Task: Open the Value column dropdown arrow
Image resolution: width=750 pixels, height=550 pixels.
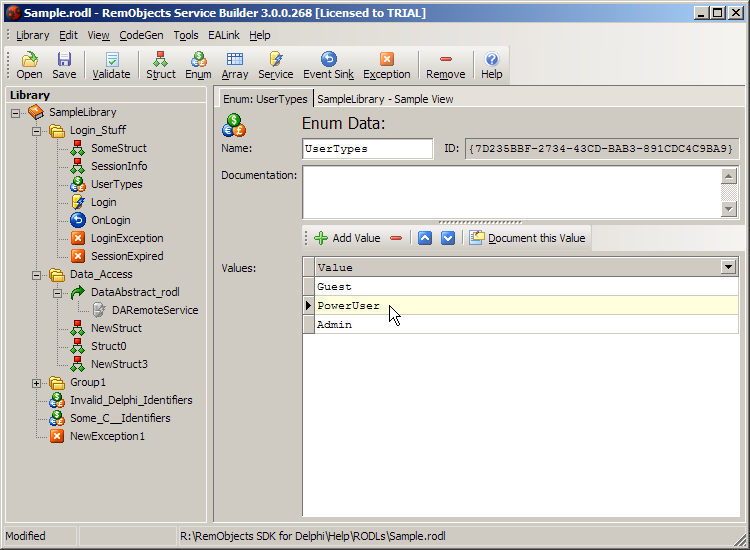Action: click(728, 267)
